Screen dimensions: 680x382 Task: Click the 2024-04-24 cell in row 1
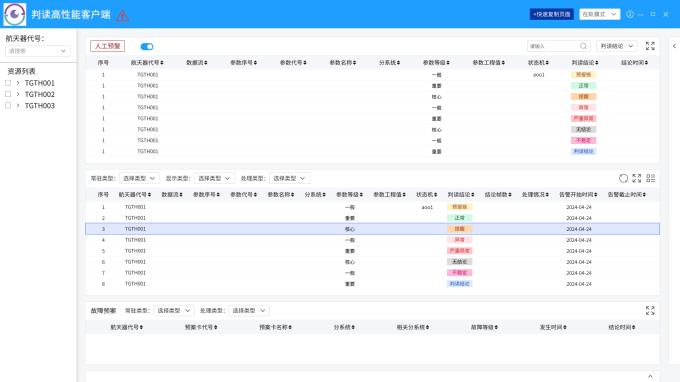pyautogui.click(x=579, y=207)
